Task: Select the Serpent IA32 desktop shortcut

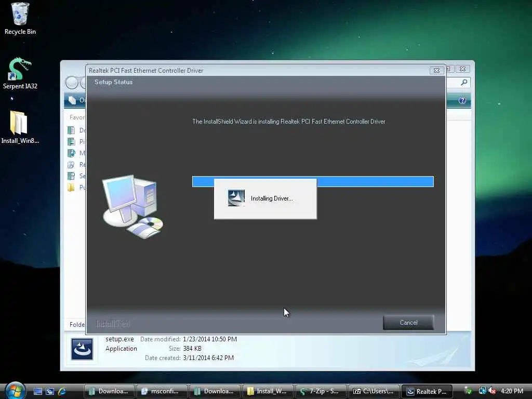Action: (20, 73)
